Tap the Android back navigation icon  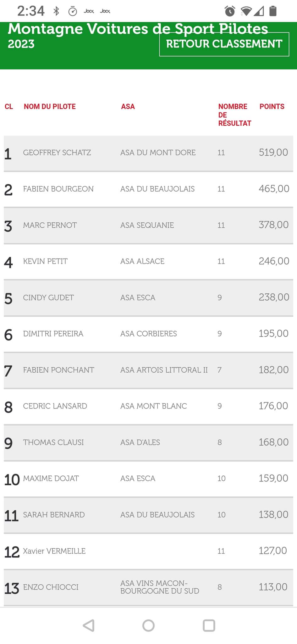point(89,625)
